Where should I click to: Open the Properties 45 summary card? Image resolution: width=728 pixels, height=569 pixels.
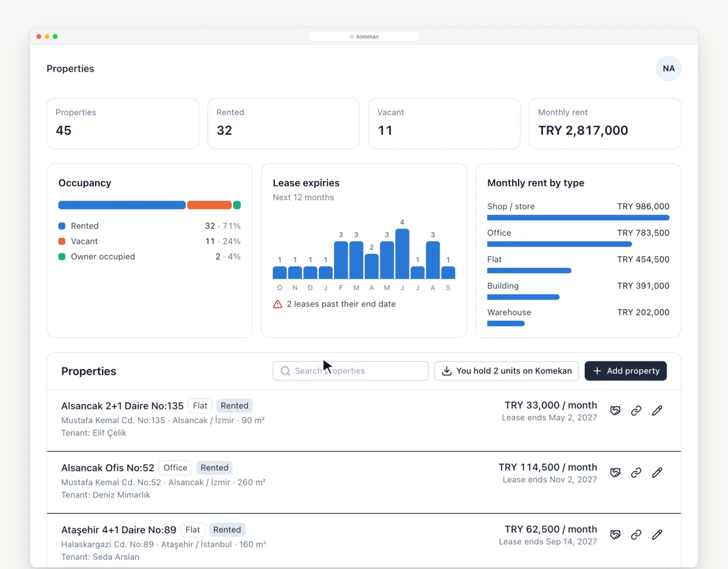pos(123,124)
